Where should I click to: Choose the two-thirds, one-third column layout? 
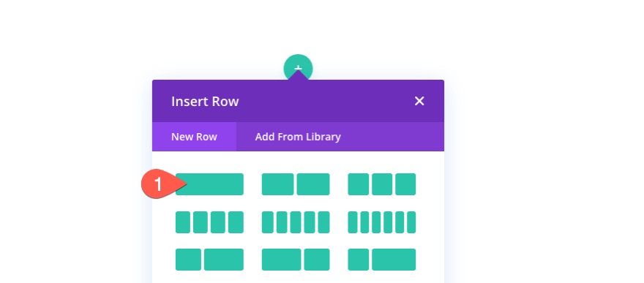(296, 260)
